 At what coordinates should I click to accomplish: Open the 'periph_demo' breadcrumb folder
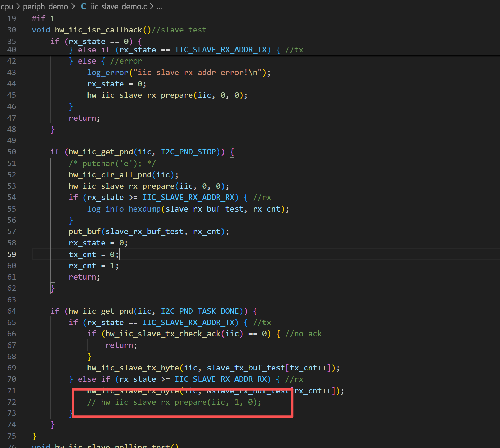45,6
